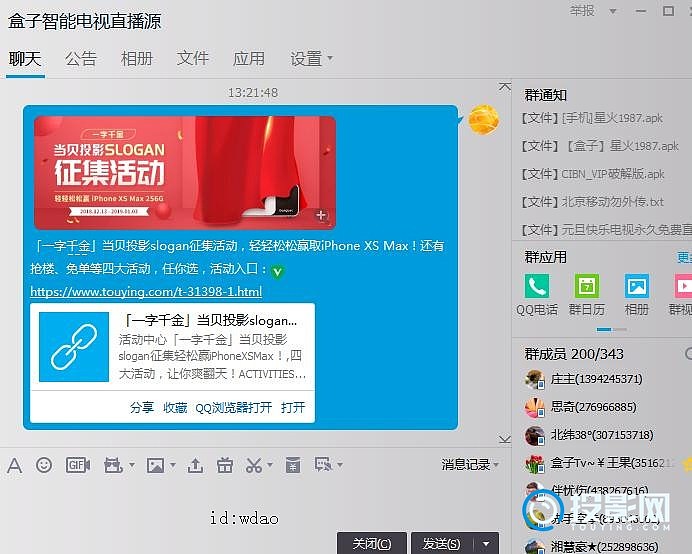This screenshot has height=554, width=692.
Task: Open the QQ电话 group app
Action: pyautogui.click(x=537, y=286)
